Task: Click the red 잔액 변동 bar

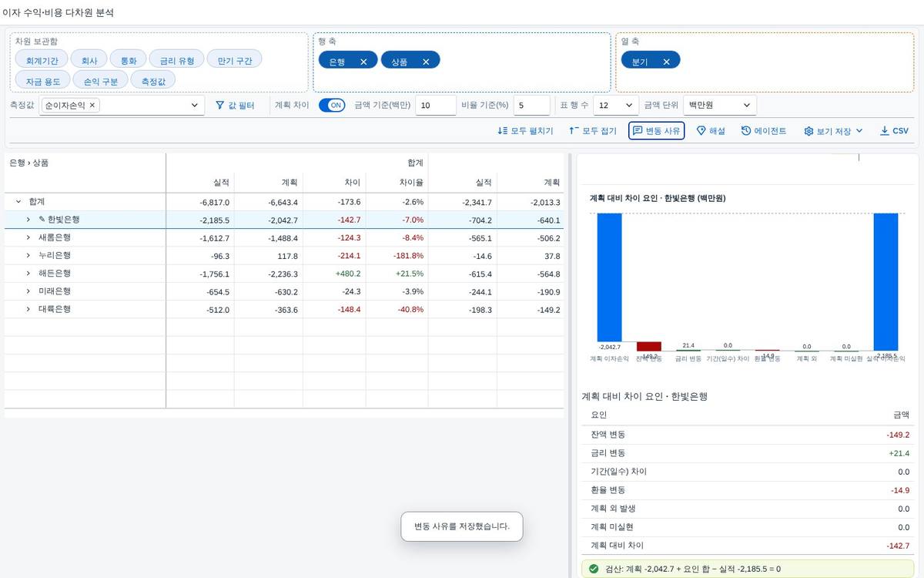Action: tap(649, 347)
